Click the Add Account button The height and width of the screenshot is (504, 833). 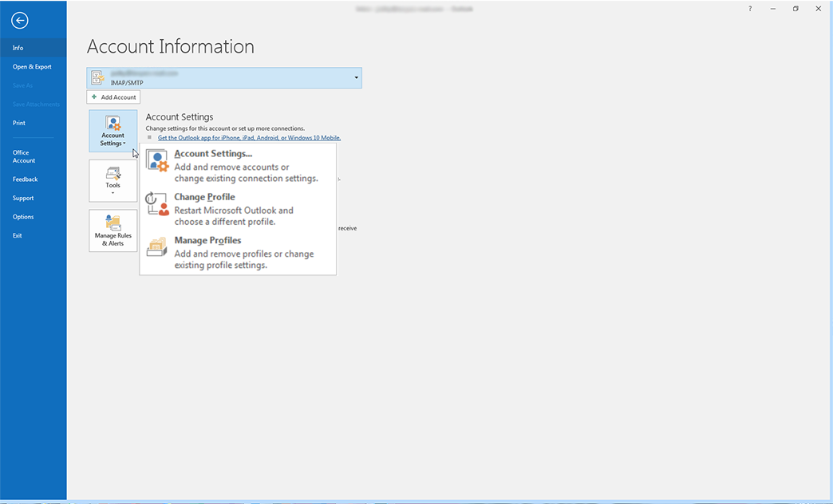pyautogui.click(x=113, y=97)
